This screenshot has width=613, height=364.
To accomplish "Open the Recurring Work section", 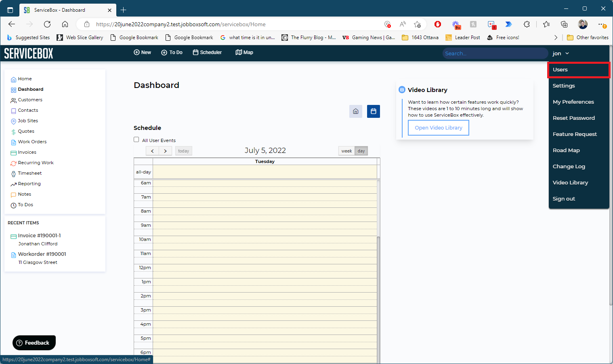I will point(36,163).
